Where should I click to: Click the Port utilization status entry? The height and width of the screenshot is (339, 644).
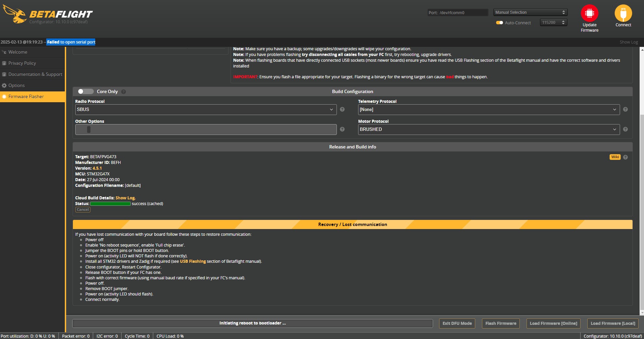point(28,336)
